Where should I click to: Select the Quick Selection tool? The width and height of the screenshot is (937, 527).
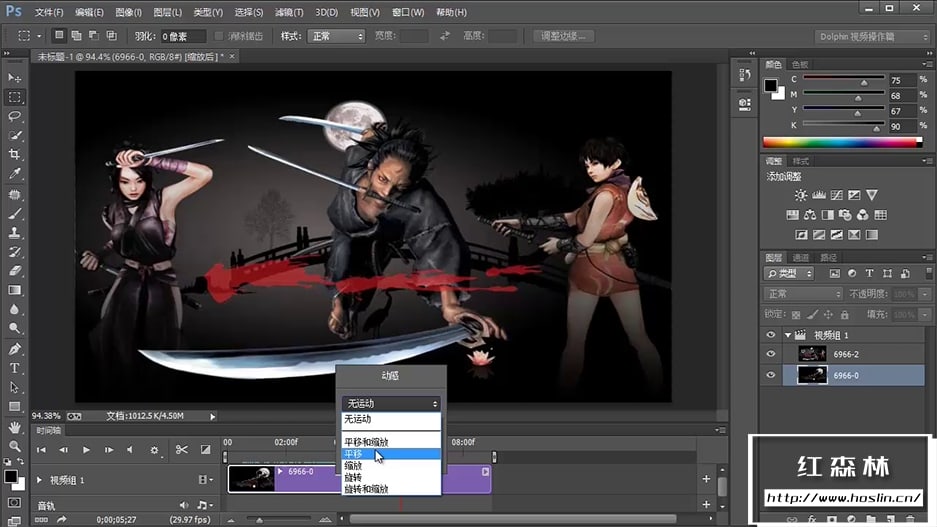click(x=15, y=136)
